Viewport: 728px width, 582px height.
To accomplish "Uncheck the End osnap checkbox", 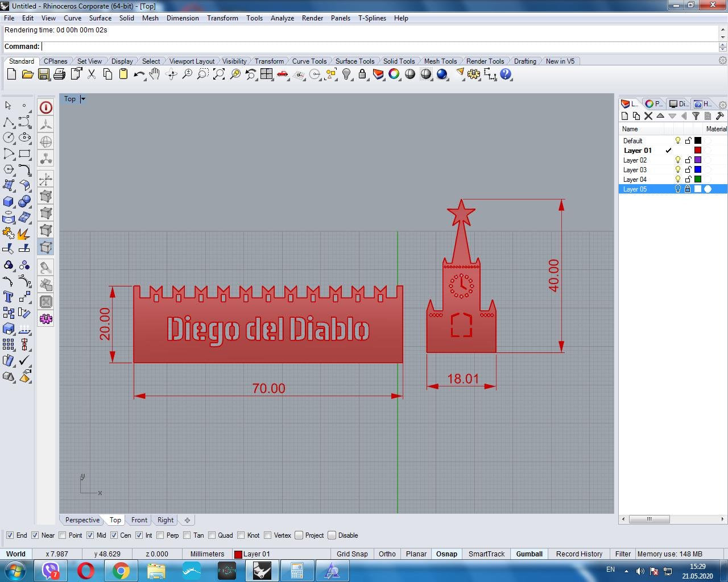I will pos(10,535).
